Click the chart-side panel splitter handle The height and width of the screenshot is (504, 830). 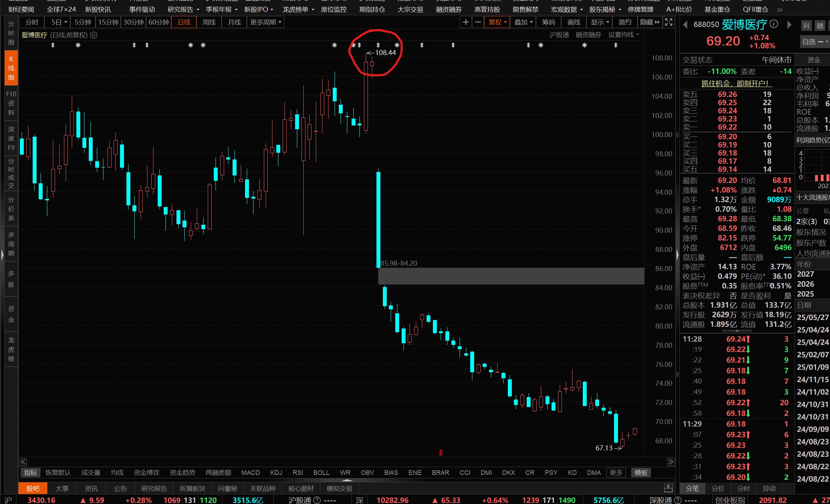point(677,254)
